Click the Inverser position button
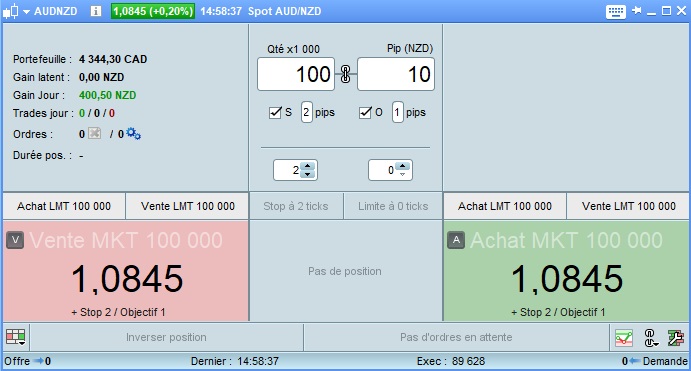Image resolution: width=691 pixels, height=371 pixels. 166,337
